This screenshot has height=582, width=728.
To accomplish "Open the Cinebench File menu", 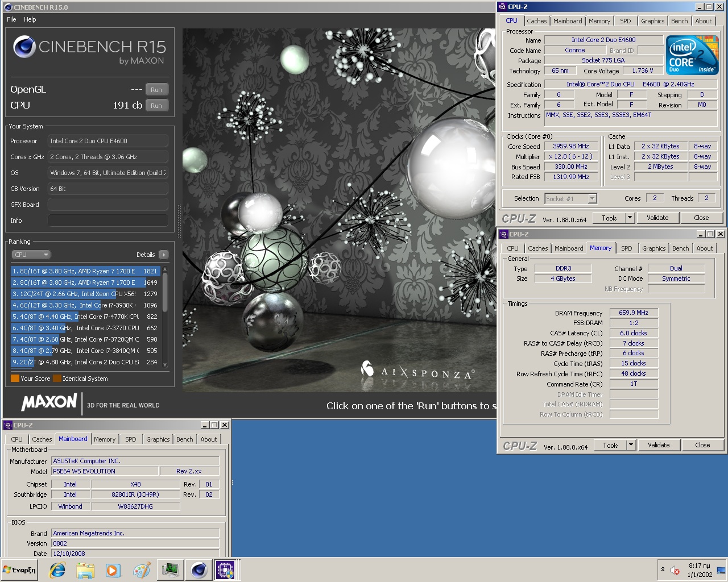I will click(11, 19).
